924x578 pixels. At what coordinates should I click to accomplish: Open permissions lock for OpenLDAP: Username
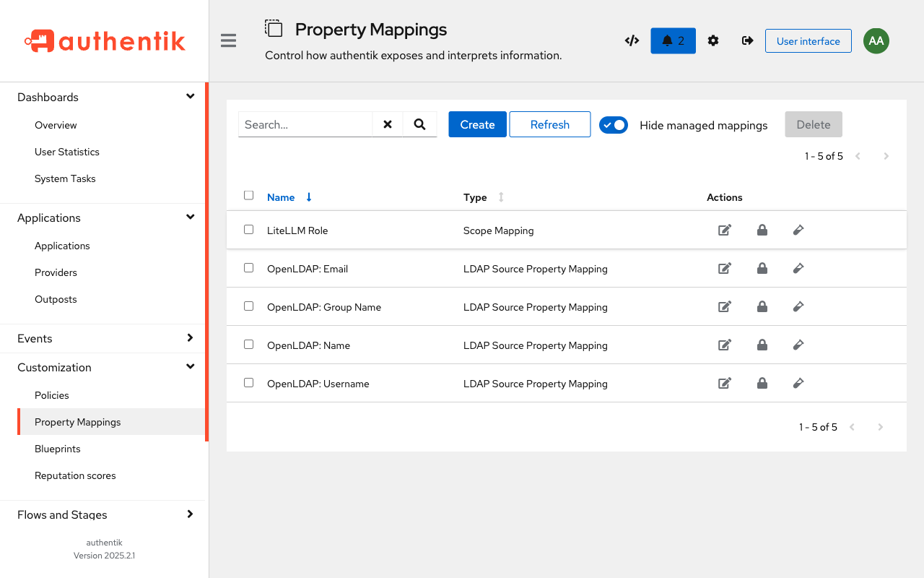(762, 383)
